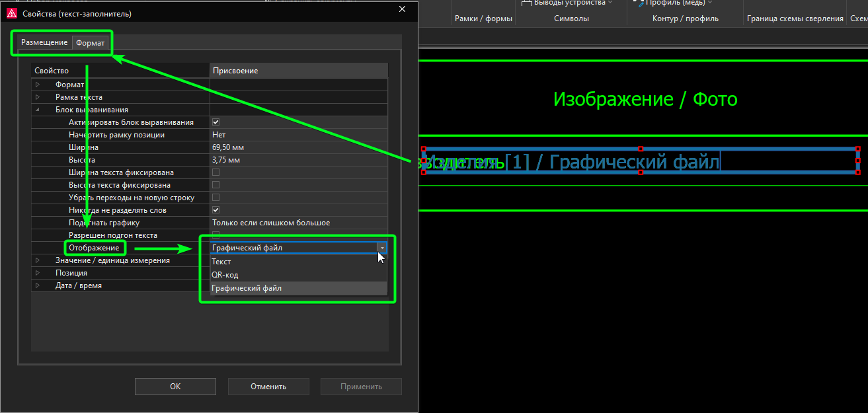Check Убрать переходы на новую строку
This screenshot has width=868, height=413.
216,198
